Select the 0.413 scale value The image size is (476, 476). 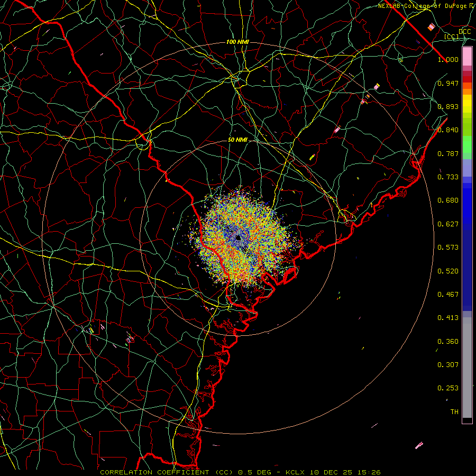[448, 317]
